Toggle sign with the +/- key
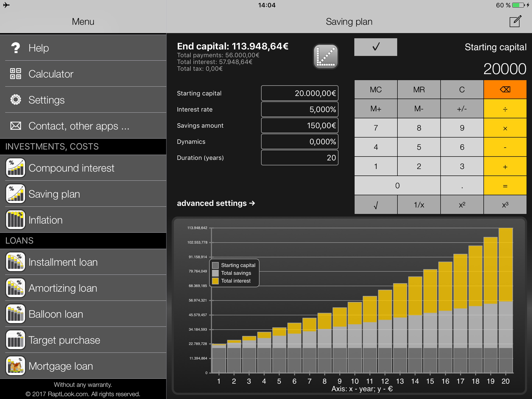The height and width of the screenshot is (399, 532). click(462, 109)
